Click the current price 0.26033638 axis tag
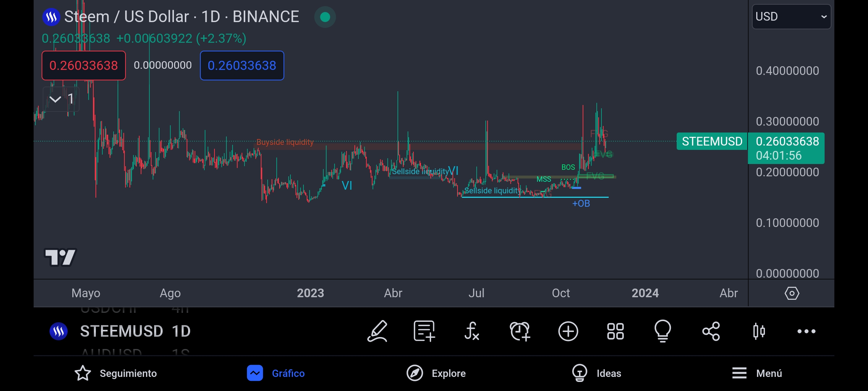The height and width of the screenshot is (391, 868). [x=786, y=148]
